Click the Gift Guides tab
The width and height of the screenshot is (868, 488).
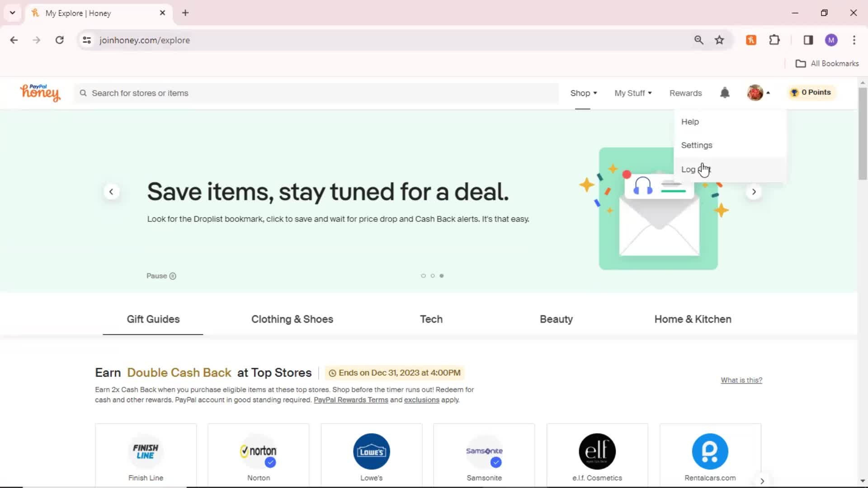(153, 319)
